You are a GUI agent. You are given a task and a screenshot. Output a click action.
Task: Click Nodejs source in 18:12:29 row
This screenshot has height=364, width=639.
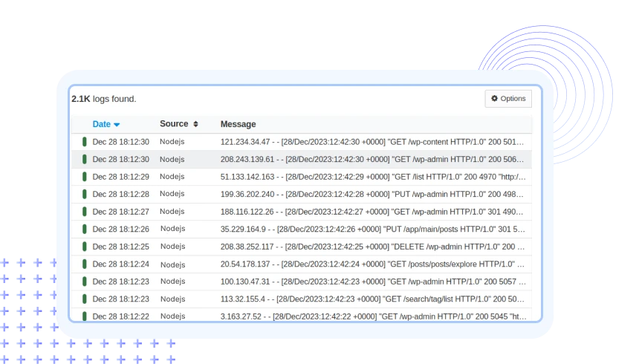(x=172, y=177)
